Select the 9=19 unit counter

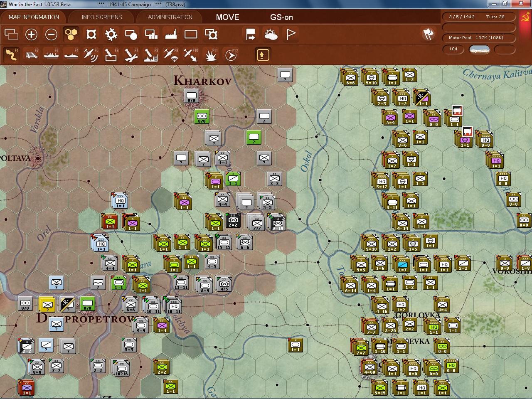278,222
